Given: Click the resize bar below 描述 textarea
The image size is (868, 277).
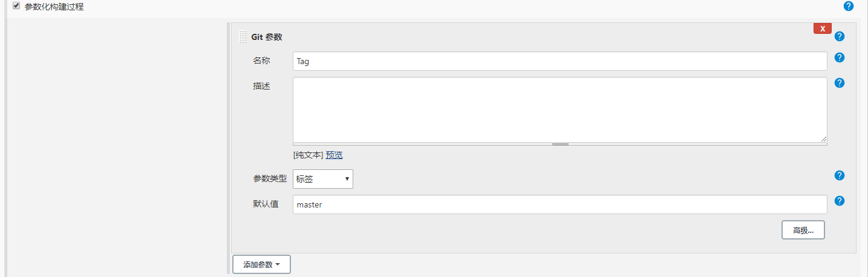Looking at the screenshot, I should pos(560,144).
